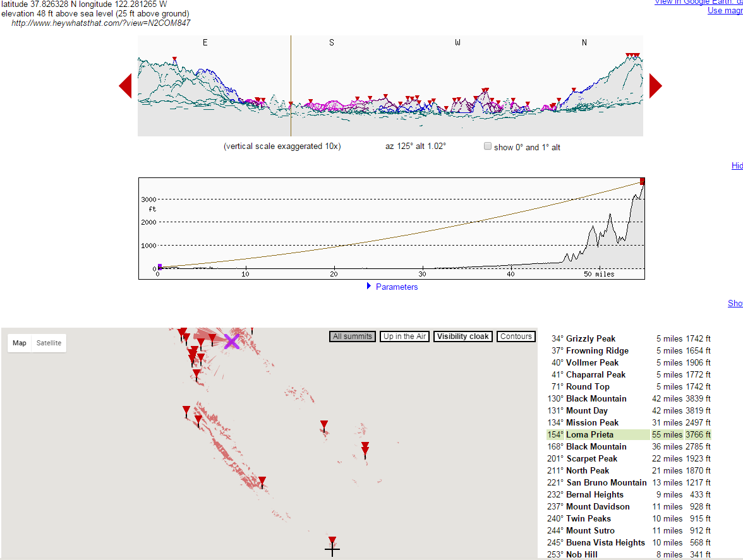Expand the Parameters section
The height and width of the screenshot is (560, 743).
coord(396,287)
